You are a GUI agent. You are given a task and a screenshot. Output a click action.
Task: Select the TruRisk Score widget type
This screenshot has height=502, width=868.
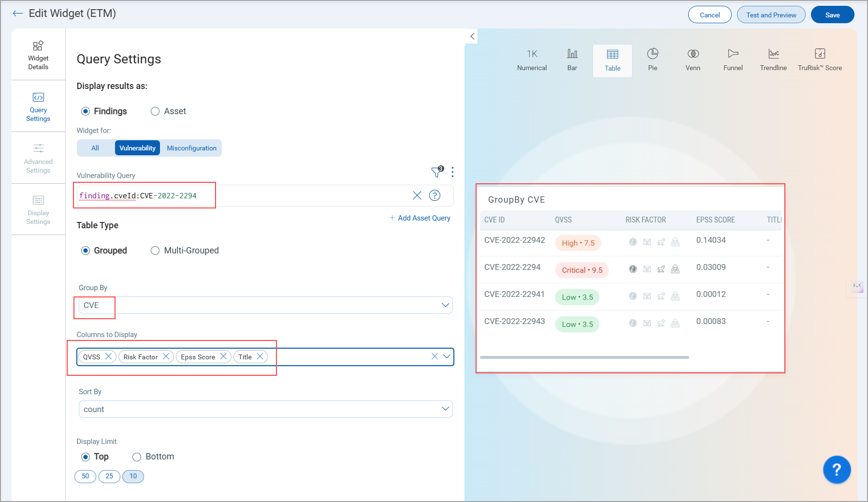coord(820,59)
